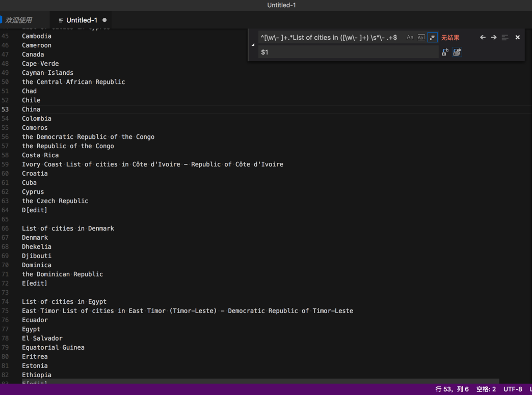Click the line 'Chile'

click(31, 100)
